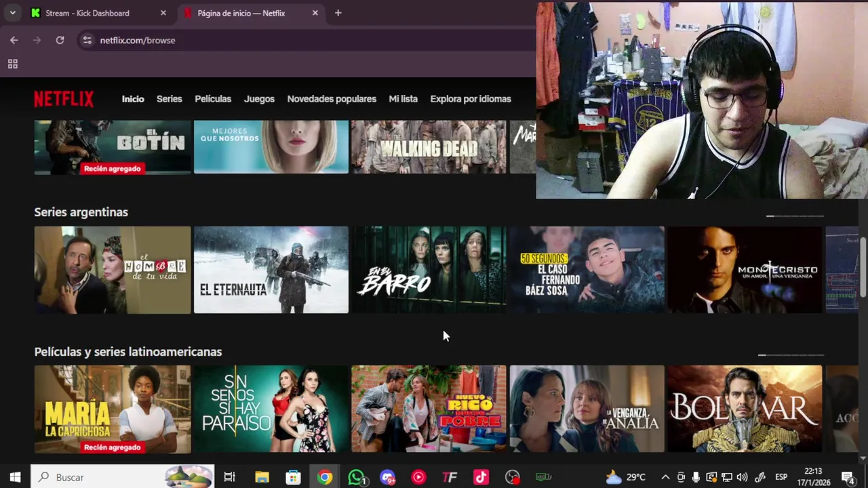
Task: Switch to Chrome on the taskbar
Action: point(325,477)
